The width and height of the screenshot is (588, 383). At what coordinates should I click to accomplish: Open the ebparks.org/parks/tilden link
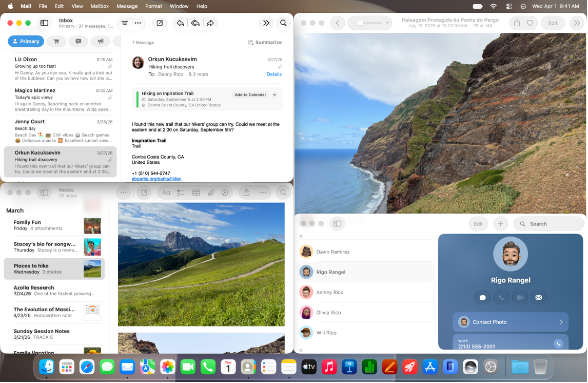tap(156, 179)
